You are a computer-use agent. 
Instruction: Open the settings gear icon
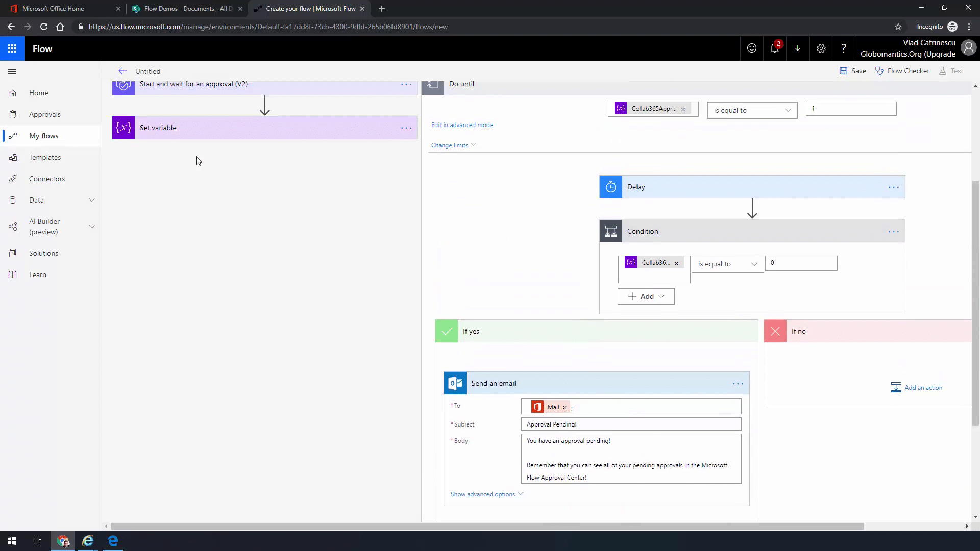coord(821,48)
